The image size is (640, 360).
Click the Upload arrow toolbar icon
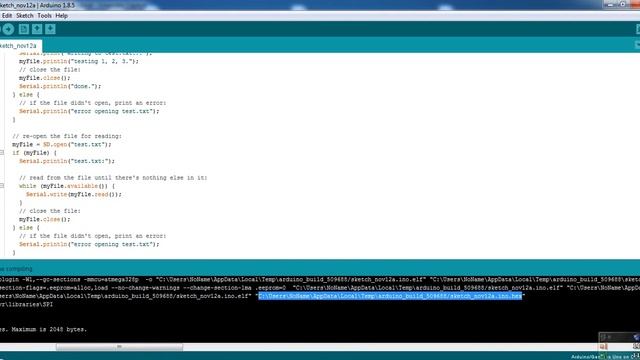coord(8,29)
